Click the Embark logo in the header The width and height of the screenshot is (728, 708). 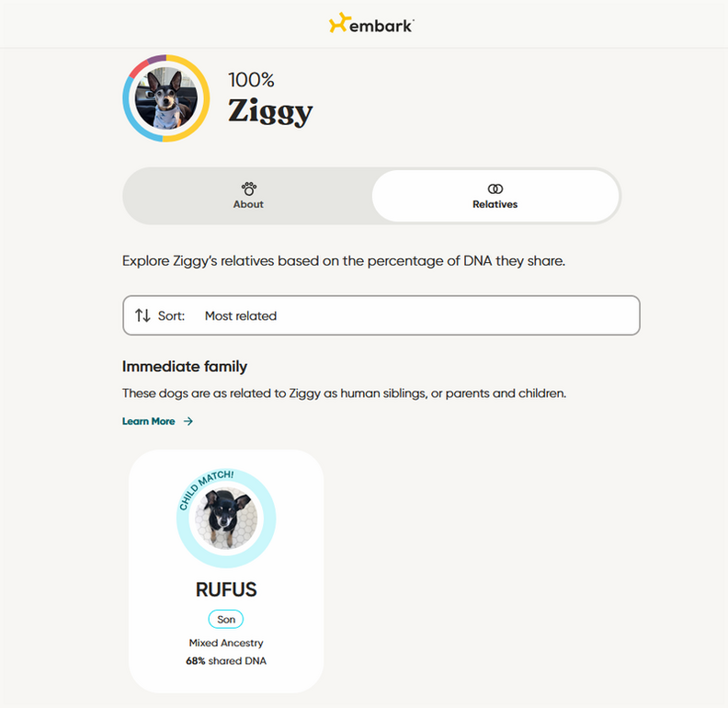point(371,24)
